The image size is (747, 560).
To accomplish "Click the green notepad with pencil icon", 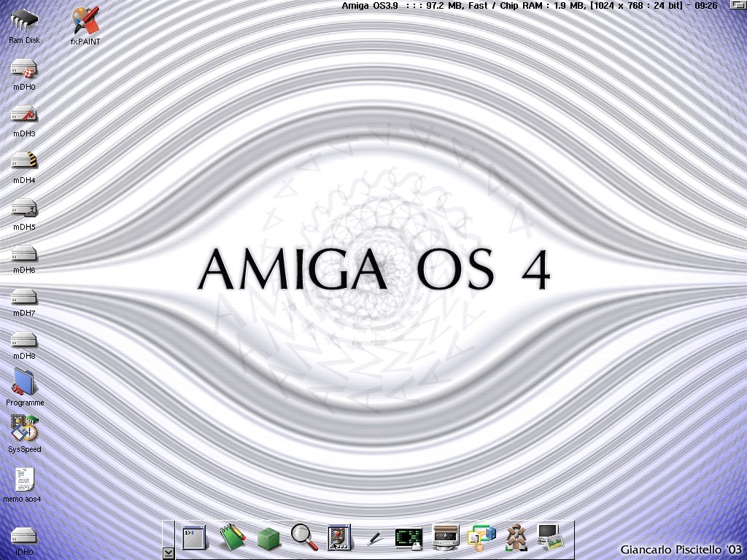I will pos(232,538).
